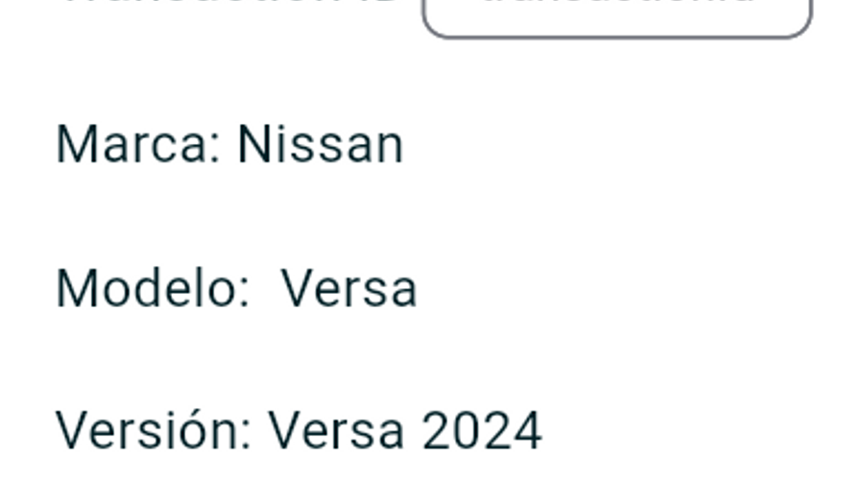Click the capital M in "Modelo"

click(76, 288)
